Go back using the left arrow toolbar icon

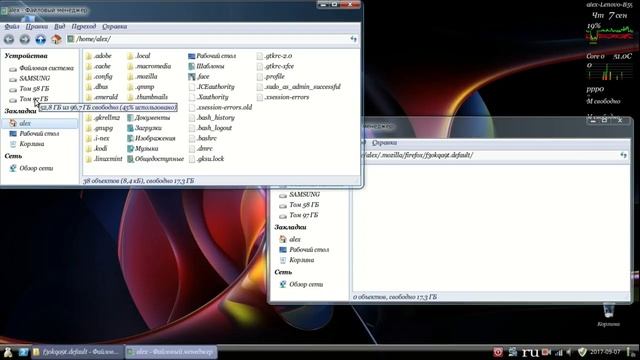click(x=9, y=39)
